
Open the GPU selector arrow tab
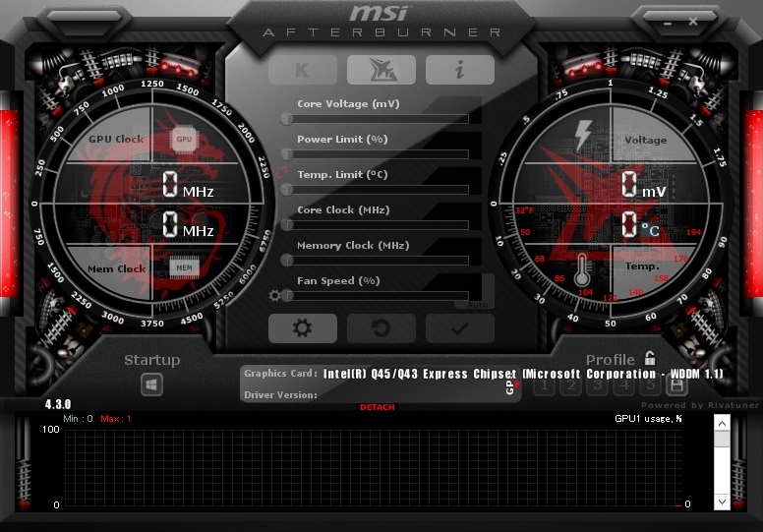click(511, 386)
